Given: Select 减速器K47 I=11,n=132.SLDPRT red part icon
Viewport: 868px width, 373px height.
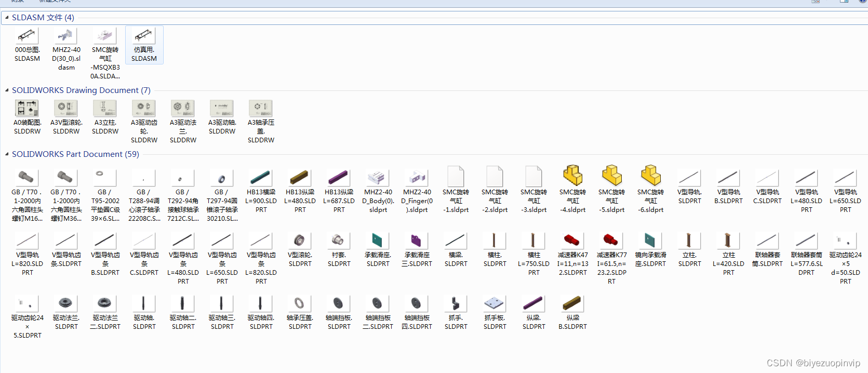Looking at the screenshot, I should [572, 240].
